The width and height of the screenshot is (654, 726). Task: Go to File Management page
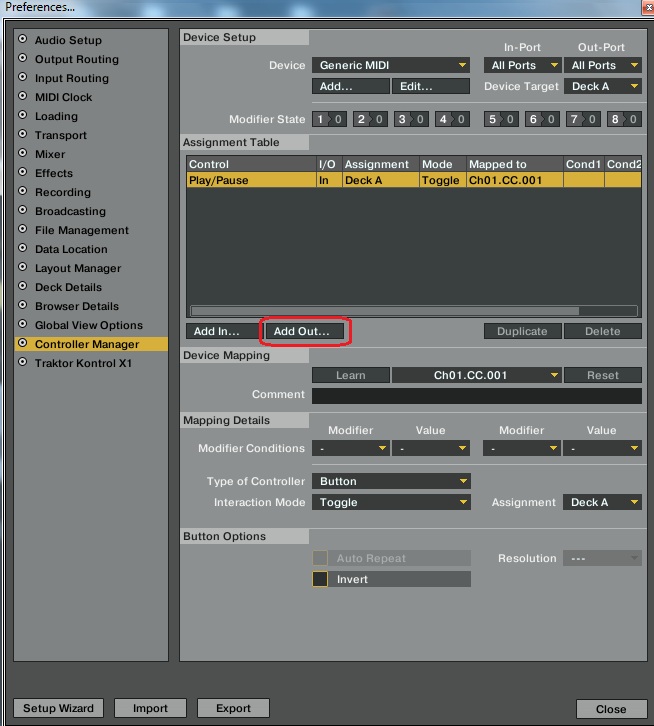[82, 230]
